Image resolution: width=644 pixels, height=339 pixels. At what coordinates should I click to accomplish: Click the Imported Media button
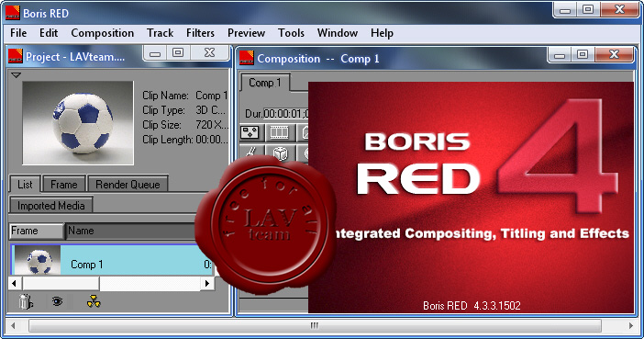tap(51, 205)
